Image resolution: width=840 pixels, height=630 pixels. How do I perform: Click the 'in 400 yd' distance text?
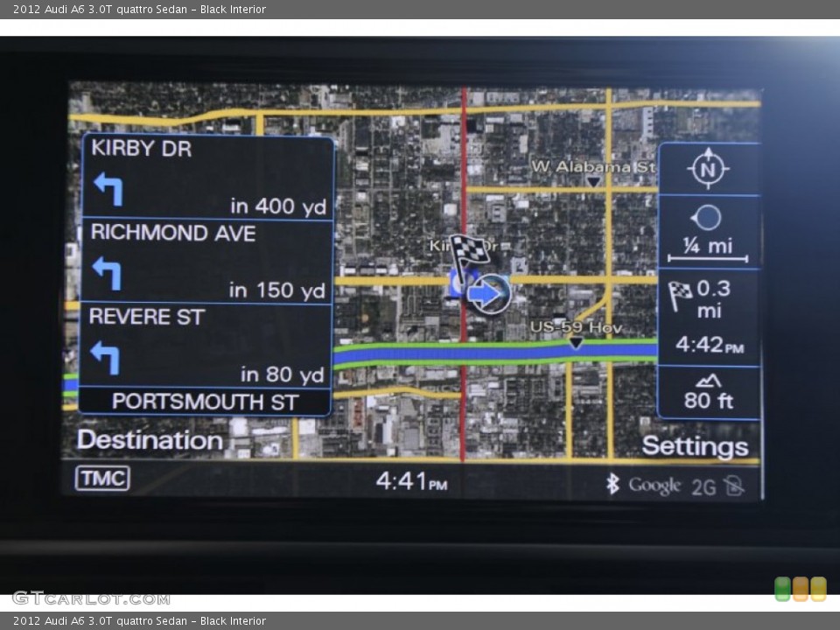coord(278,206)
